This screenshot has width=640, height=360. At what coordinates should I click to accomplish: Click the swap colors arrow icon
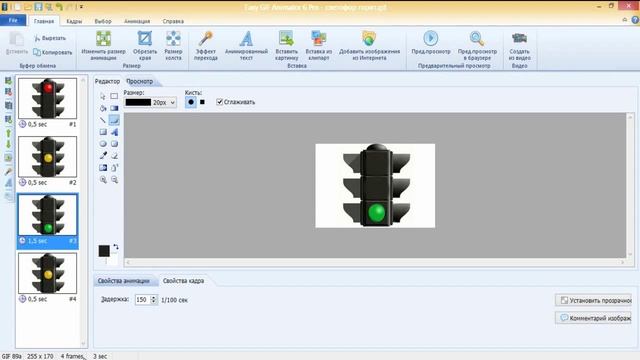tap(116, 247)
